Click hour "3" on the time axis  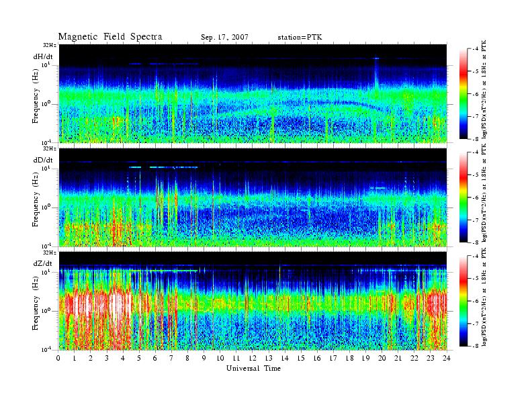[107, 358]
